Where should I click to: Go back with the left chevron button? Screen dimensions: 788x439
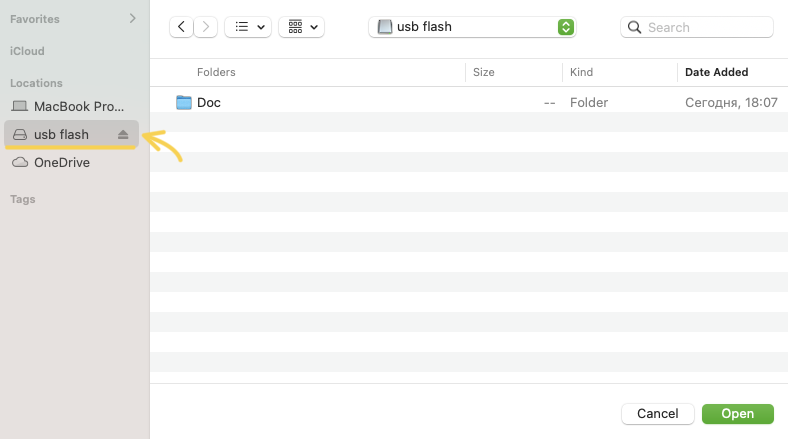point(181,27)
